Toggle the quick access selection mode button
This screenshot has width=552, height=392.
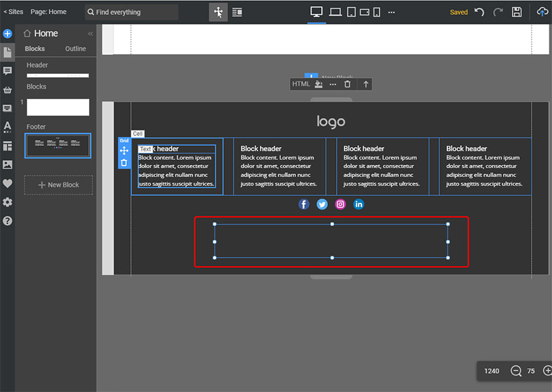point(218,12)
